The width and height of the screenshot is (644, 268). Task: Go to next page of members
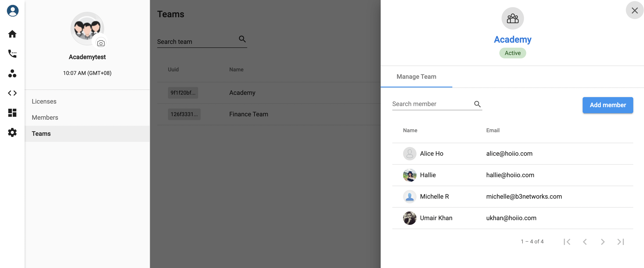[x=603, y=242]
